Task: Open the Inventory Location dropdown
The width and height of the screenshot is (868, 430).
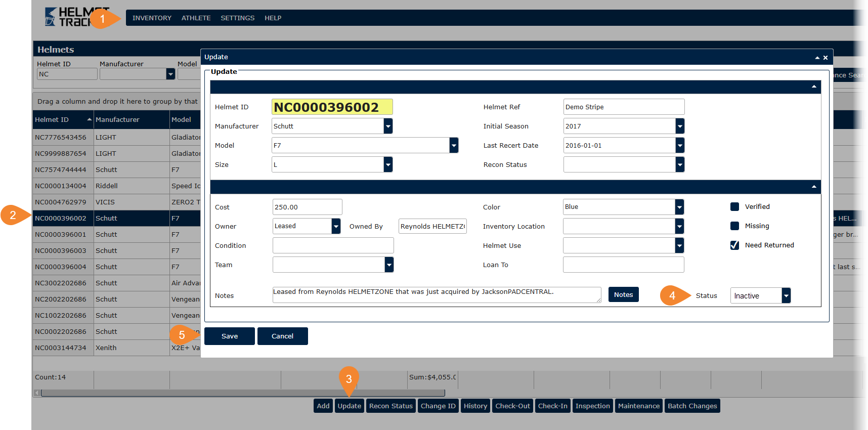Action: (679, 226)
